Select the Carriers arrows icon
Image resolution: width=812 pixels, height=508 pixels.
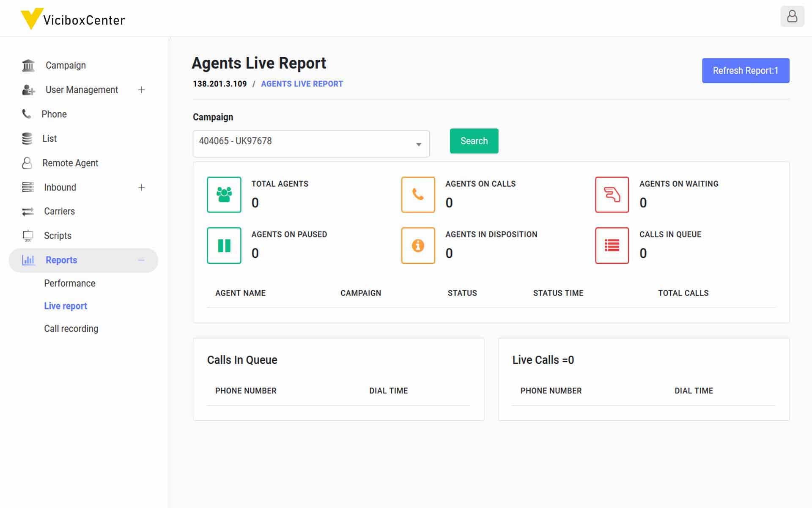[x=27, y=211]
